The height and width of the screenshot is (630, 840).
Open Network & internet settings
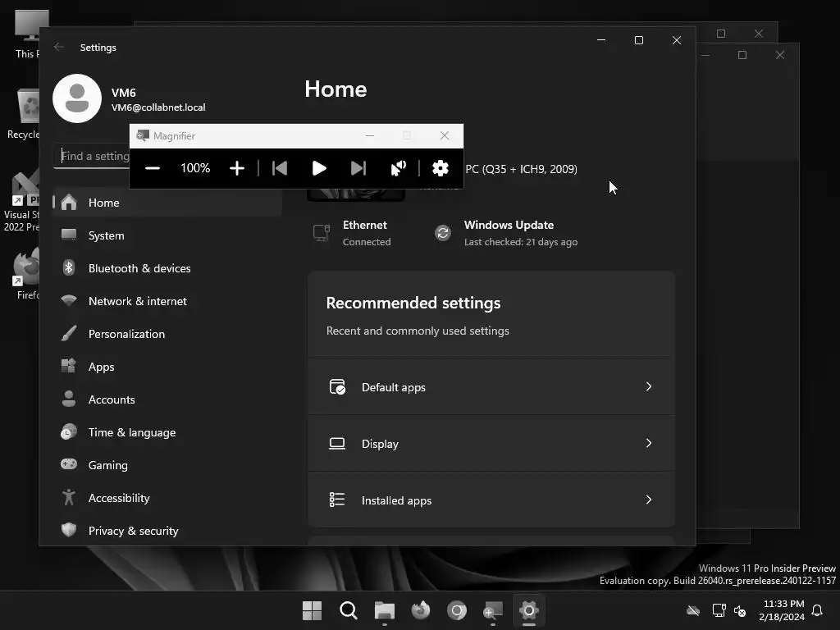(x=167, y=301)
